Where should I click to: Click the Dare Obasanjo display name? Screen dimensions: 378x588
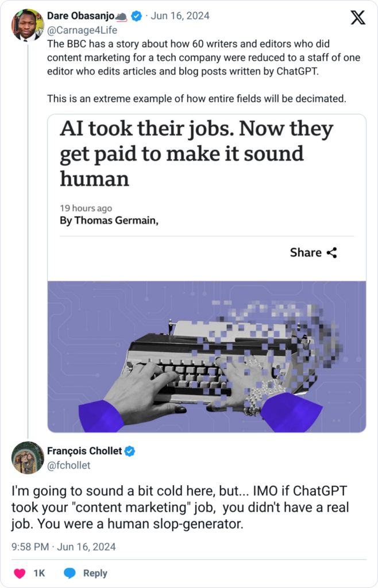[x=80, y=16]
